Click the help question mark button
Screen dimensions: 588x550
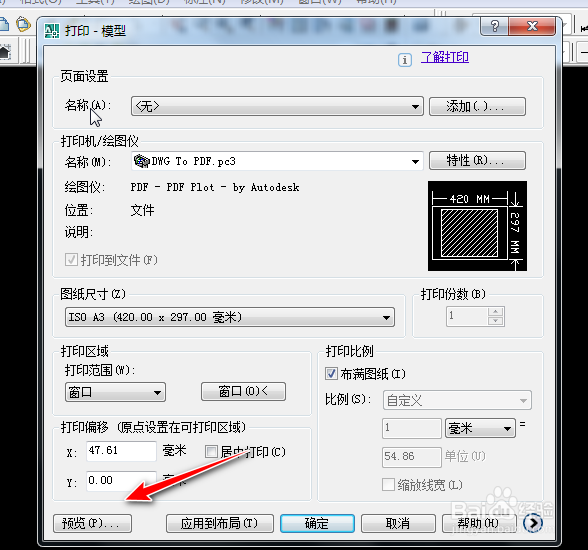[494, 27]
